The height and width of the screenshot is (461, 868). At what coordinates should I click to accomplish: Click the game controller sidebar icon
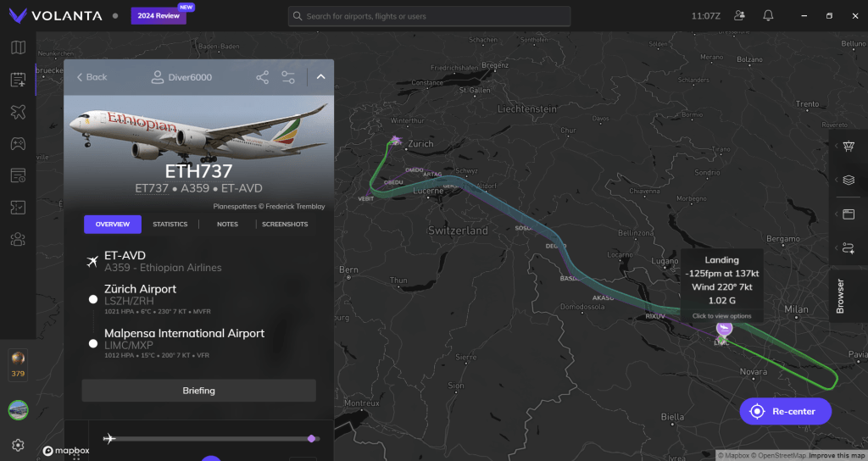click(18, 143)
